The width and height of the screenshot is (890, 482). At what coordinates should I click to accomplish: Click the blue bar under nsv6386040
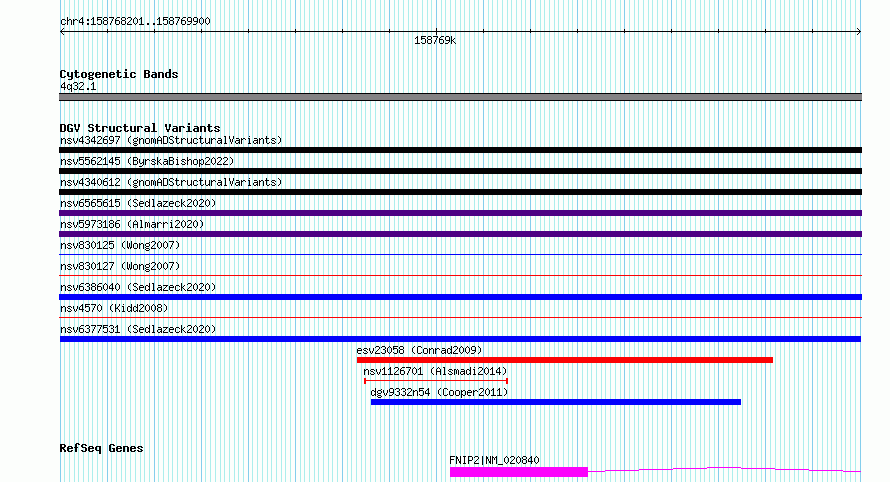(x=460, y=297)
